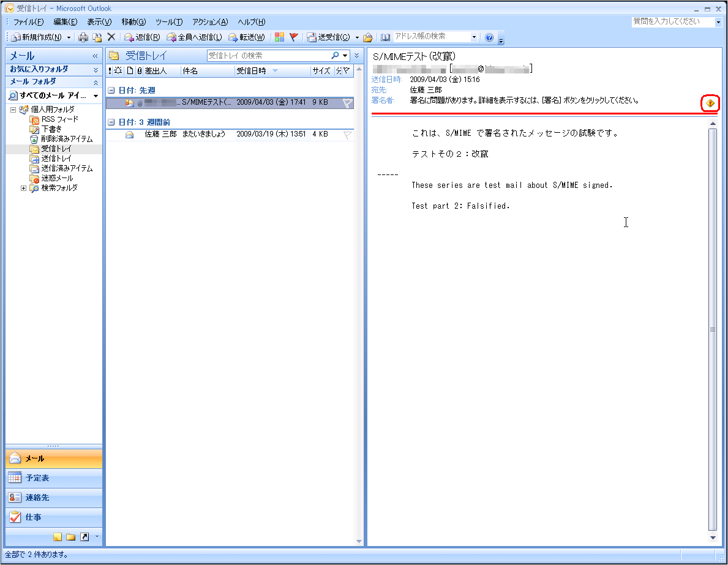Image resolution: width=728 pixels, height=565 pixels.
Task: Click 転送 forward button
Action: pos(247,37)
